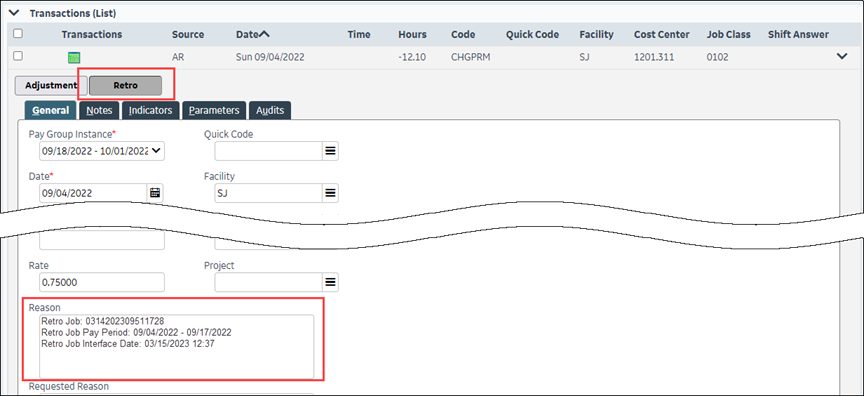Collapse the Transactions (List) section
Screen dimensions: 864x396
point(15,13)
